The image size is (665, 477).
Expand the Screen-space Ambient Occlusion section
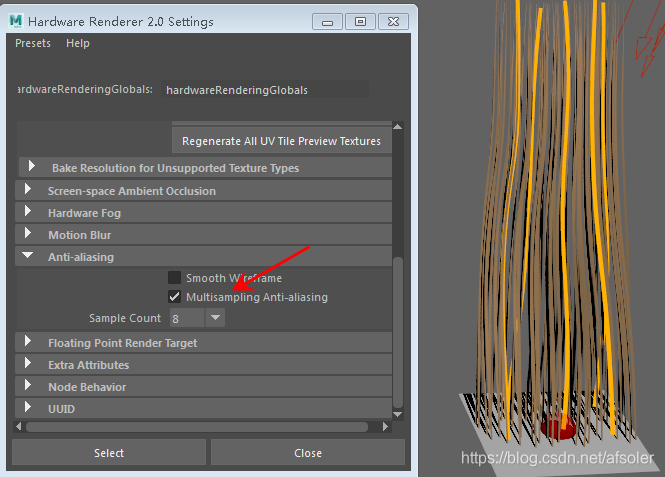[204, 191]
